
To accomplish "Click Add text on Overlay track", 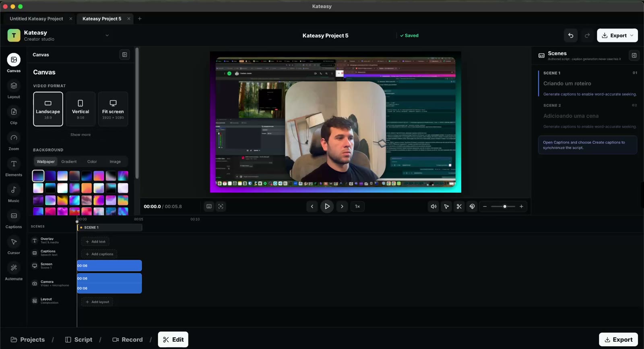I will pyautogui.click(x=95, y=242).
